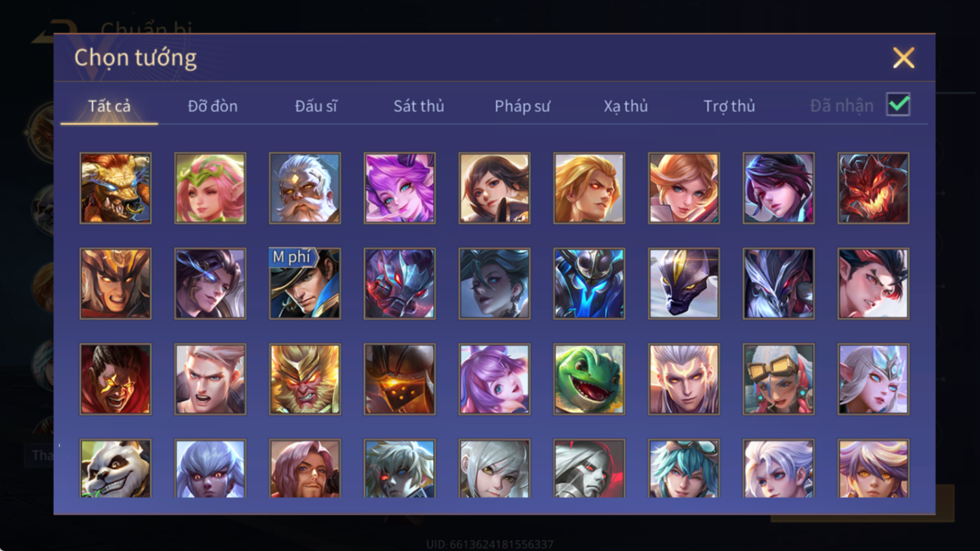
Task: Toggle the Đã nhận checkbox
Action: [898, 105]
